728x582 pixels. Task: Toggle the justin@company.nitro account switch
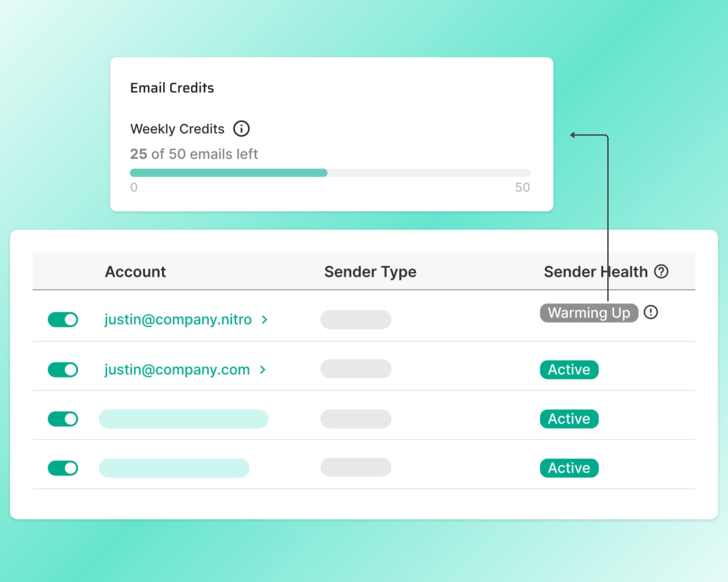click(63, 320)
